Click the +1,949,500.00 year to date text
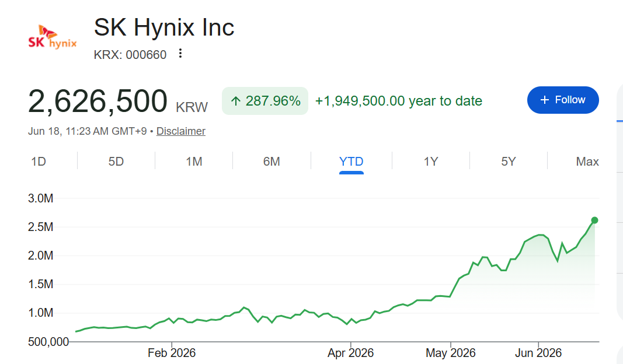Image resolution: width=623 pixels, height=364 pixels. click(399, 101)
